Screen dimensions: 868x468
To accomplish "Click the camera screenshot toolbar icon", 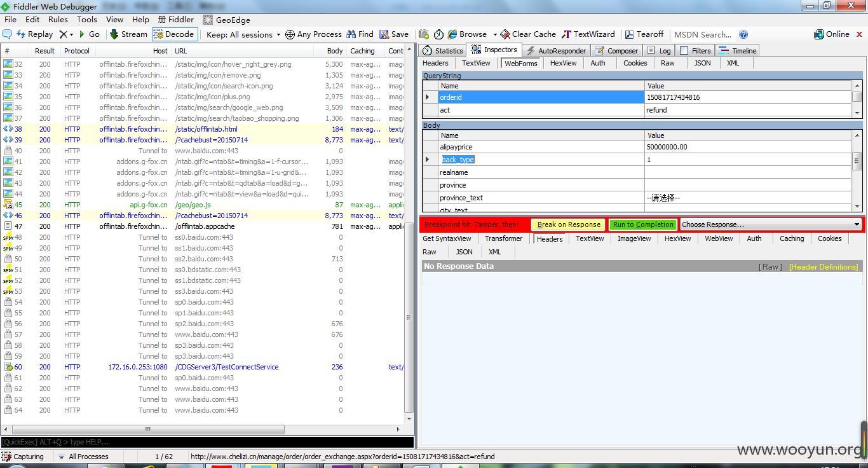I will [424, 34].
